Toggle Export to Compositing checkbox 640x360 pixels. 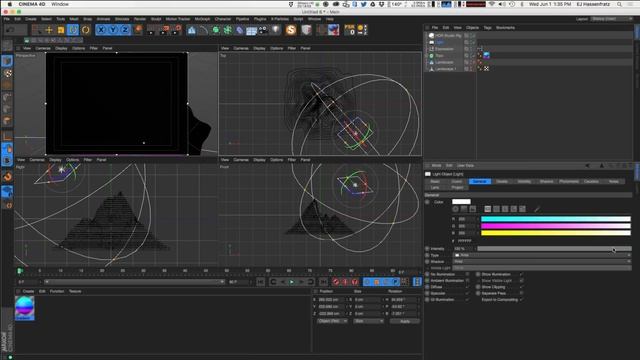521,300
